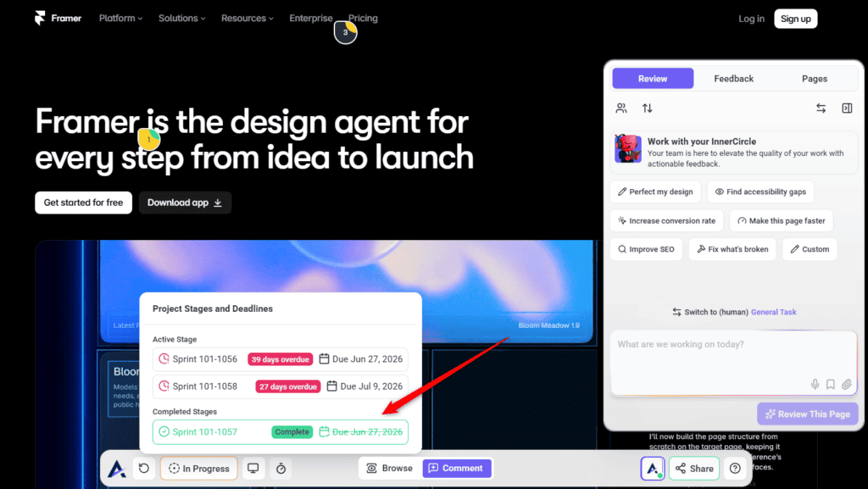
Task: Collapse the side panel icon
Action: point(847,108)
